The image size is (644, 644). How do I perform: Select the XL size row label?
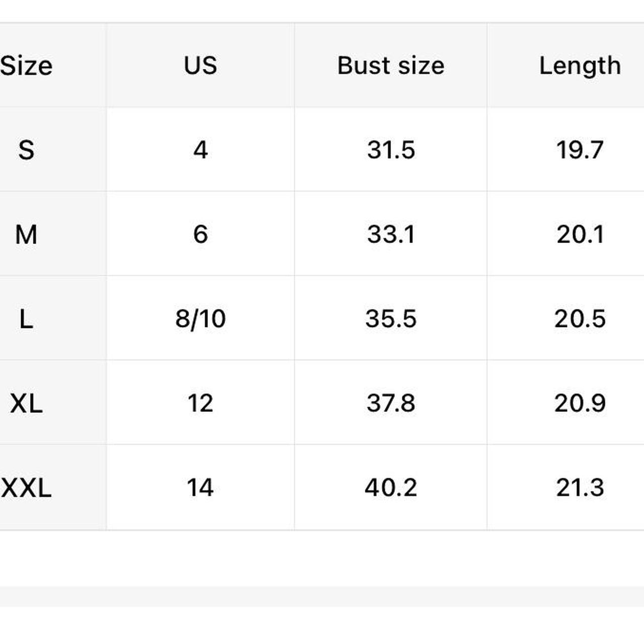coord(26,403)
